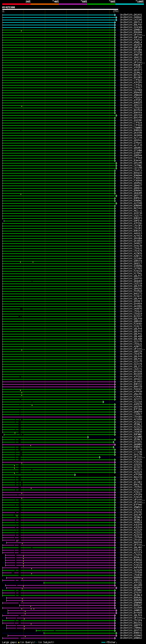Click UniRef100_B5M495 label
Image resolution: width=146 pixels, height=644 pixels.
(x=131, y=93)
